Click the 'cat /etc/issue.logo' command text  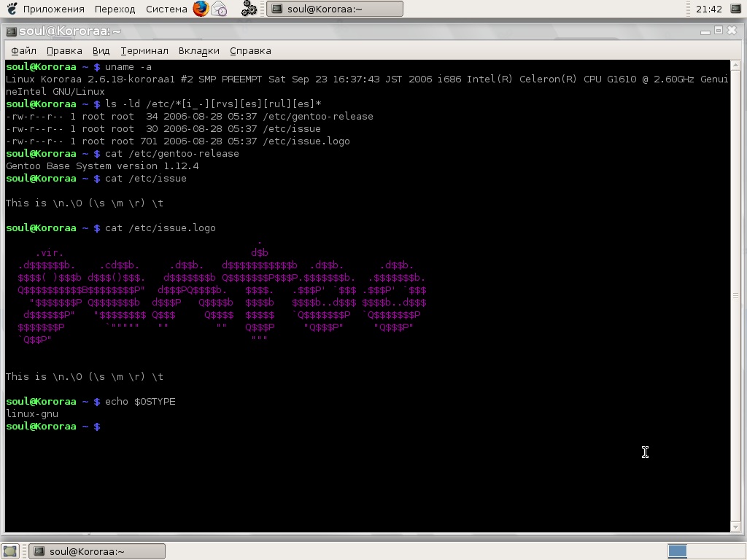tap(160, 227)
